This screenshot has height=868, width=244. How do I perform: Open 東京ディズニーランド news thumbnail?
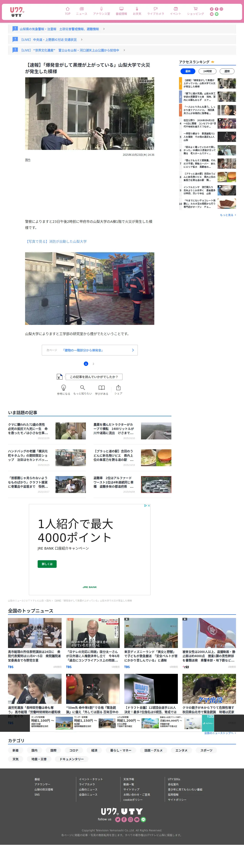(151, 633)
